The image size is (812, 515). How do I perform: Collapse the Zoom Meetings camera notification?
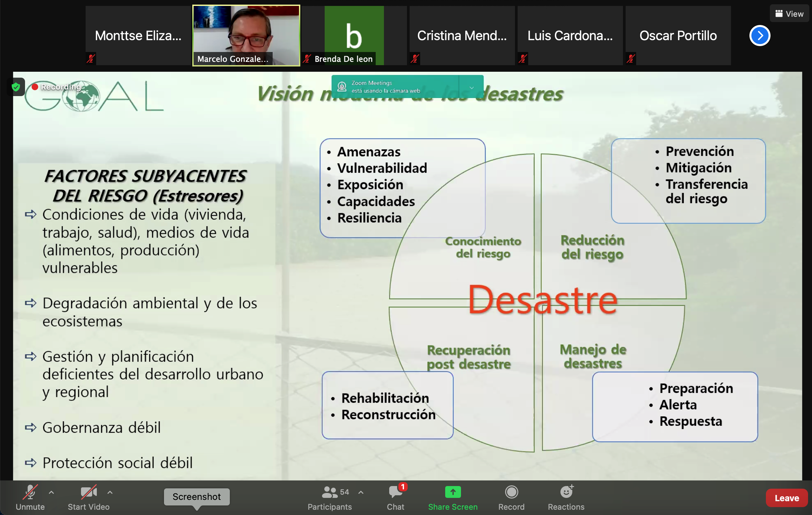tap(472, 87)
